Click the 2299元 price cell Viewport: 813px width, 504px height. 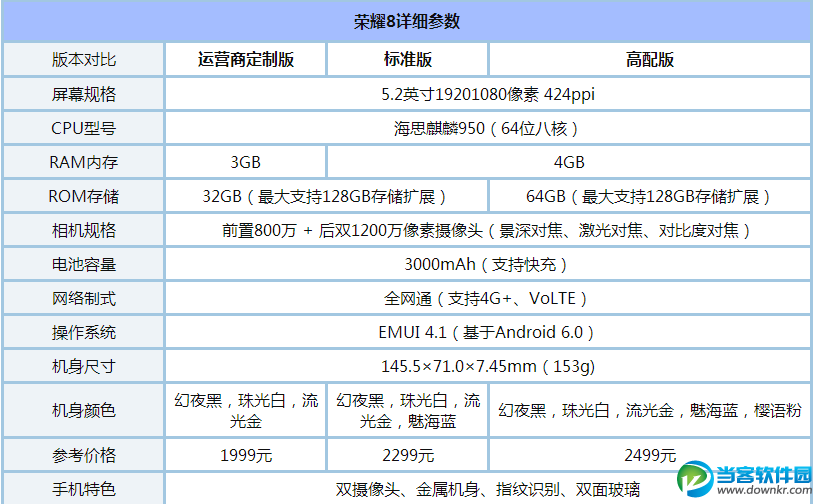407,455
